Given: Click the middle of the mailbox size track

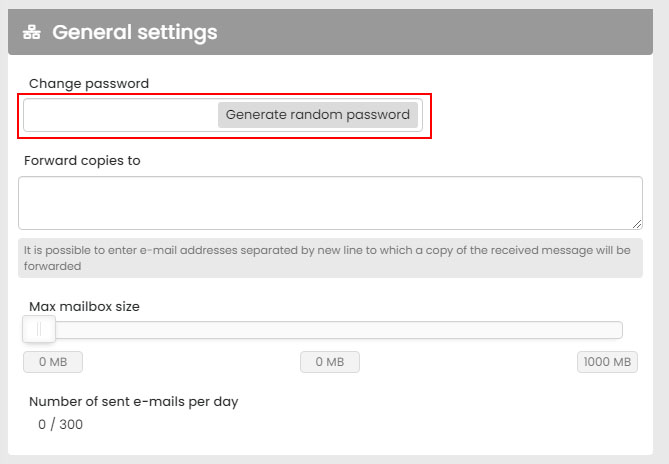Looking at the screenshot, I should 330,330.
